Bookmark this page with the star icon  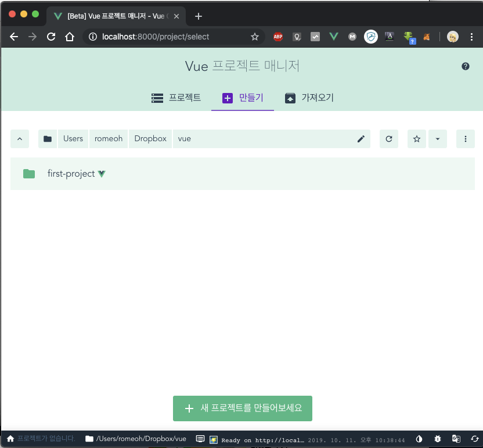point(254,37)
